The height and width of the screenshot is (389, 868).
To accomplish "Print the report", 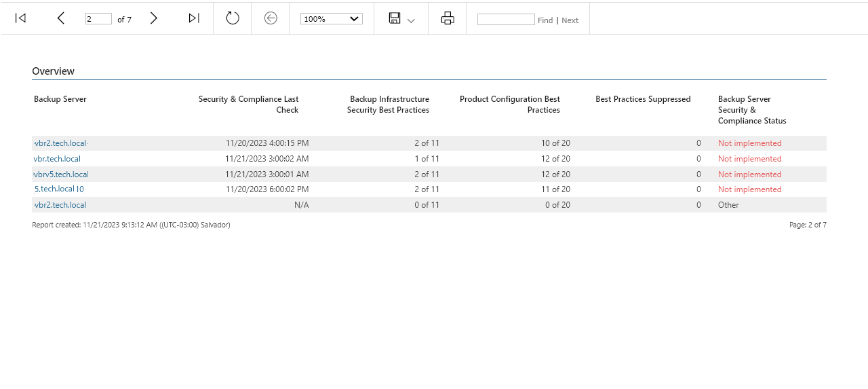I will 448,18.
